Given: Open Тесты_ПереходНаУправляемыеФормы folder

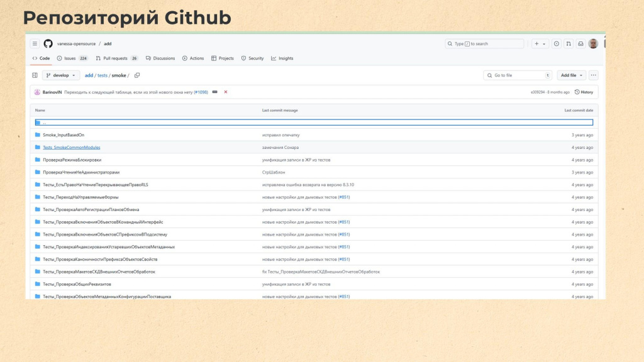Looking at the screenshot, I should 80,197.
